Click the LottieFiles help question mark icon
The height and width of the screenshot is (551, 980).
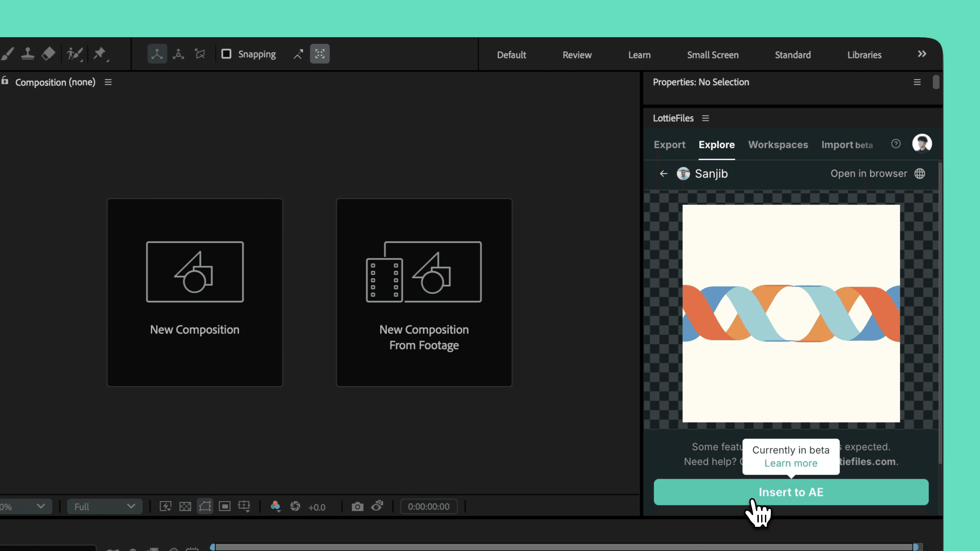[896, 144]
